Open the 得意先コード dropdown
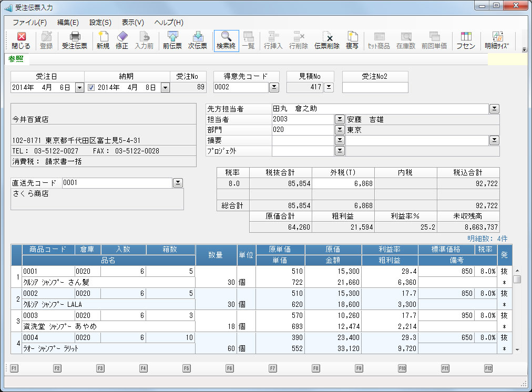 [274, 88]
